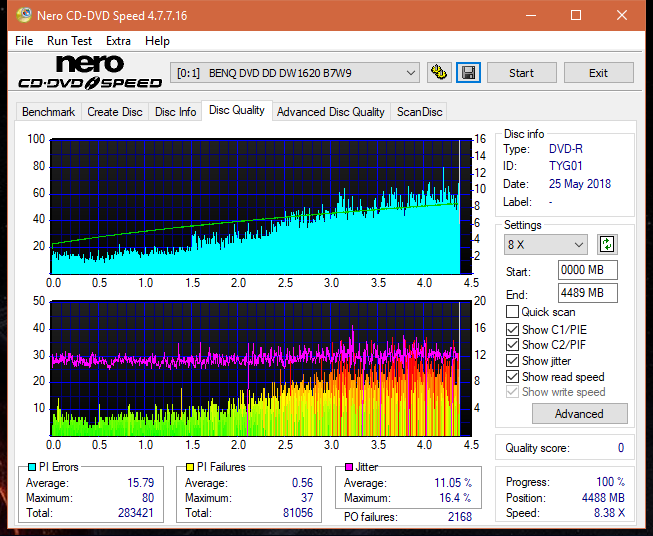Maximize the Nero CD-DVD Speed window
653x536 pixels.
coord(576,15)
